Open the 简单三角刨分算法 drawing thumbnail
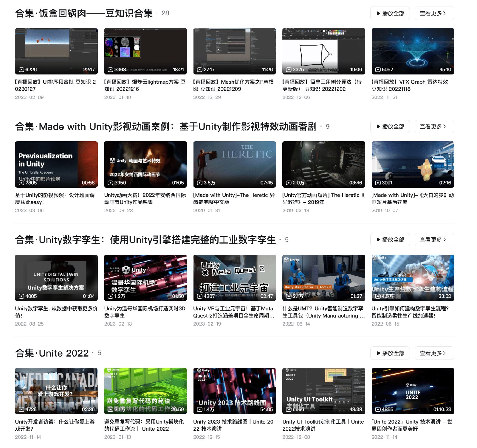Viewport: 477px width, 448px height. [324, 51]
